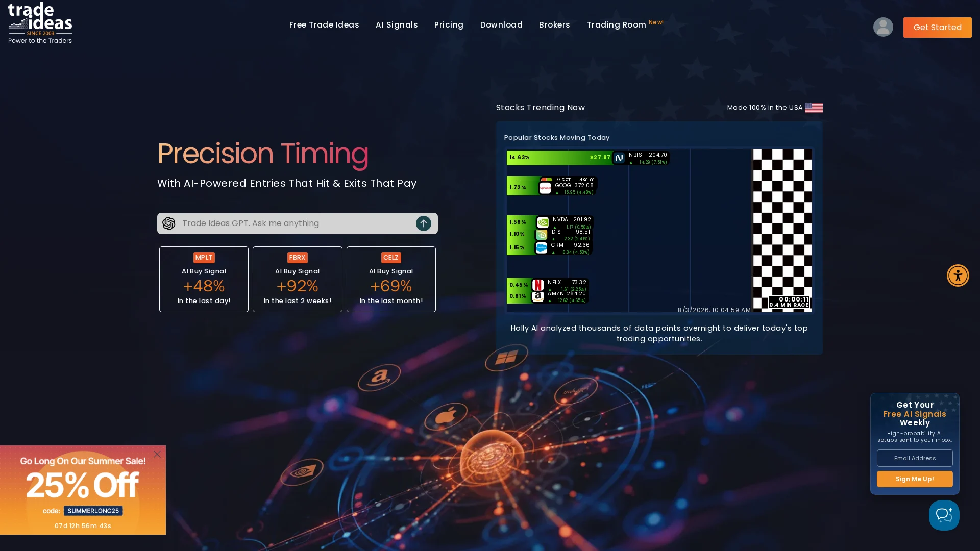Click the NFLX logo in the race chart

tap(538, 285)
